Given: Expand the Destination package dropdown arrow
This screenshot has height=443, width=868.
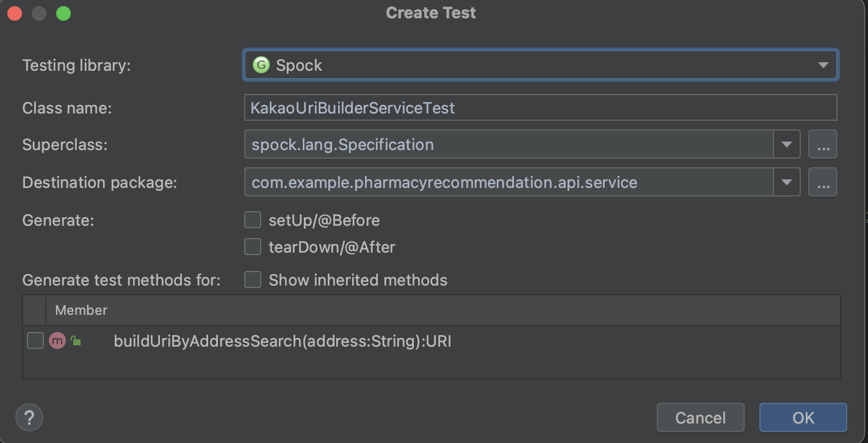Looking at the screenshot, I should 787,182.
